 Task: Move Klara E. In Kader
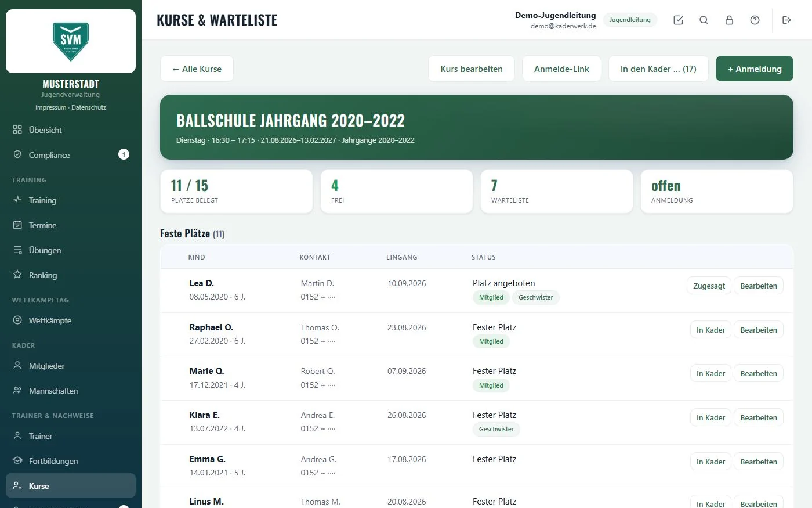710,417
